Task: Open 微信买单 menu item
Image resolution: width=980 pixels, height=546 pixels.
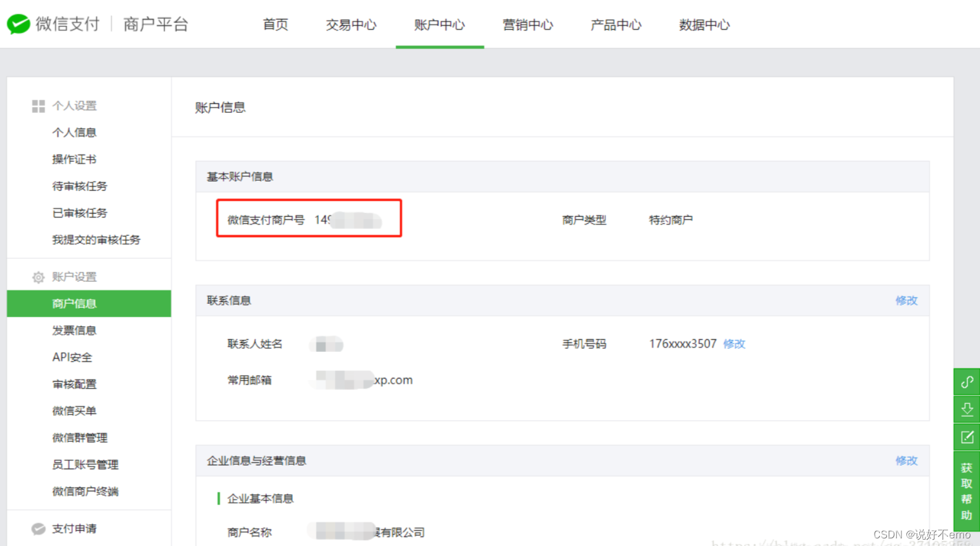Action: coord(74,411)
